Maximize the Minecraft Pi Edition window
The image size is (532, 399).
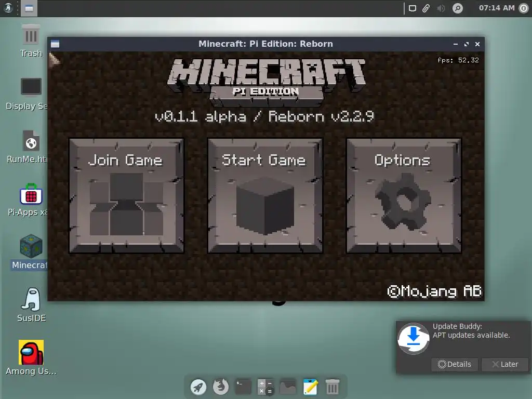467,44
